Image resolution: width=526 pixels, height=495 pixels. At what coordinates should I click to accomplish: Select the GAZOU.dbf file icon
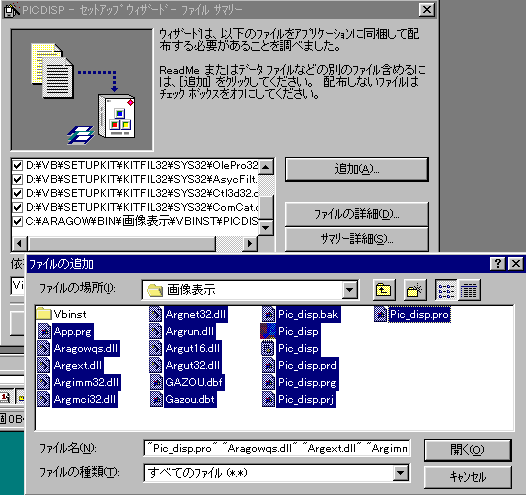(x=156, y=382)
